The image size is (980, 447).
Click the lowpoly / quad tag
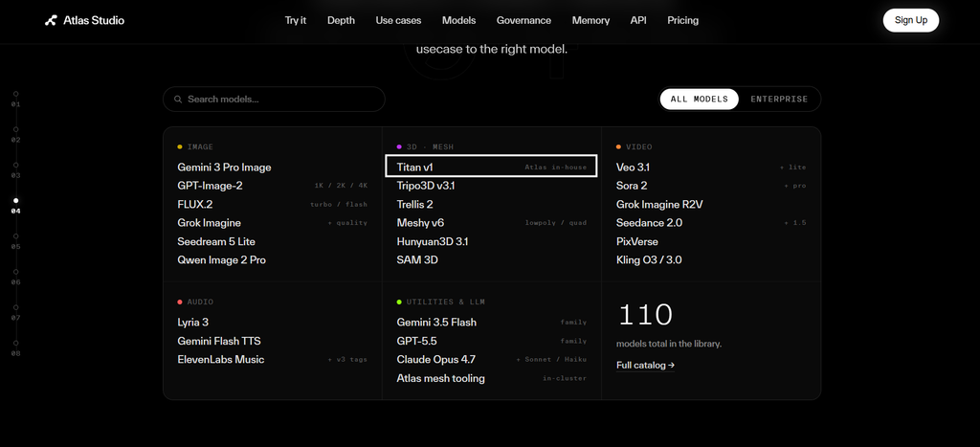click(x=556, y=223)
